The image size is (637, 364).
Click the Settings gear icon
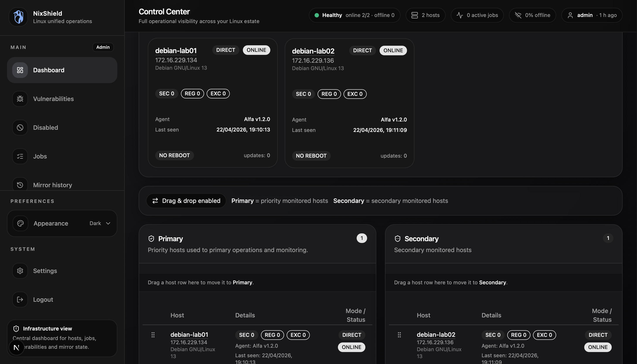click(20, 271)
